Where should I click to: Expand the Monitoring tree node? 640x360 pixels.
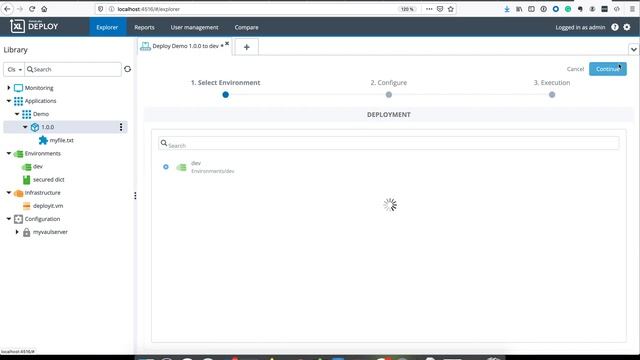click(9, 88)
